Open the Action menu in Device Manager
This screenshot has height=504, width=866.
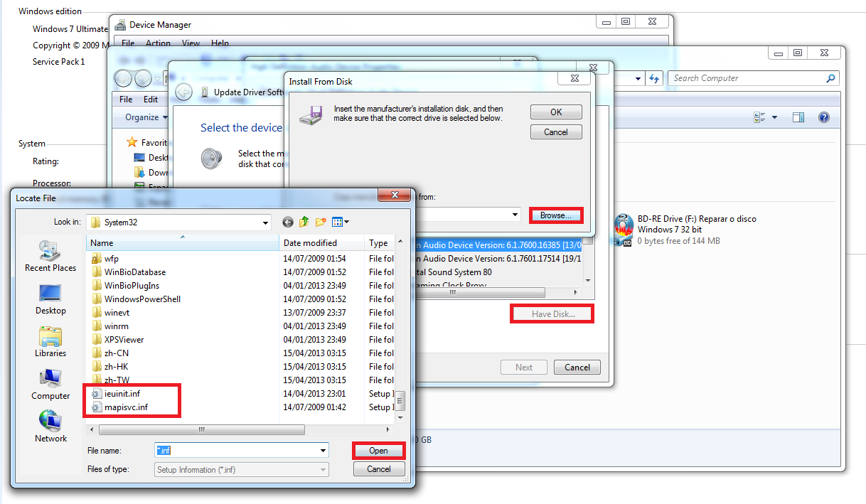click(158, 43)
